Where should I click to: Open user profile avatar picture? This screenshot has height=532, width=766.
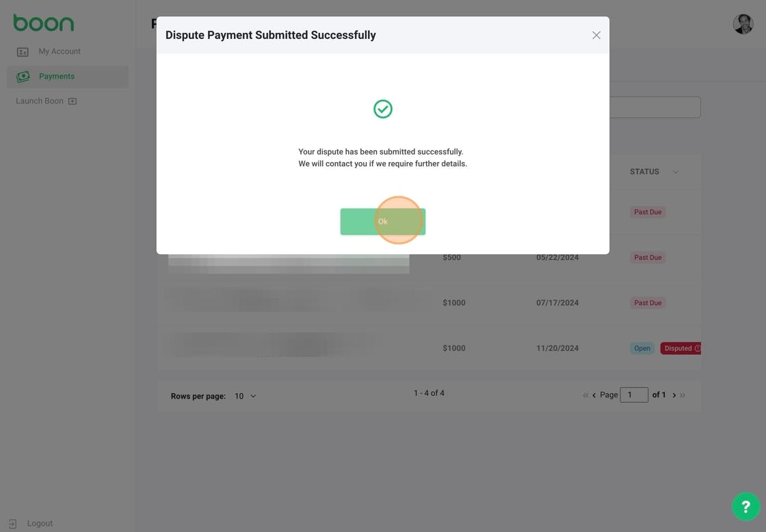(x=743, y=24)
